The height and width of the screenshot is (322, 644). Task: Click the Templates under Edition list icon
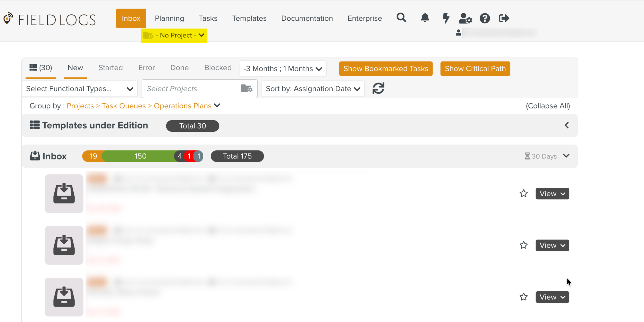coord(35,125)
